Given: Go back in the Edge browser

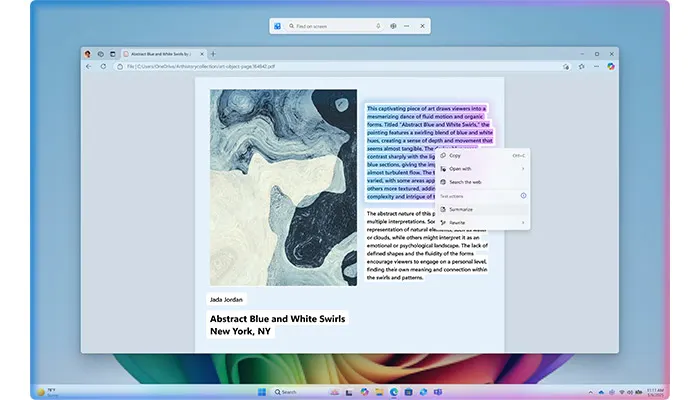Looking at the screenshot, I should 88,67.
